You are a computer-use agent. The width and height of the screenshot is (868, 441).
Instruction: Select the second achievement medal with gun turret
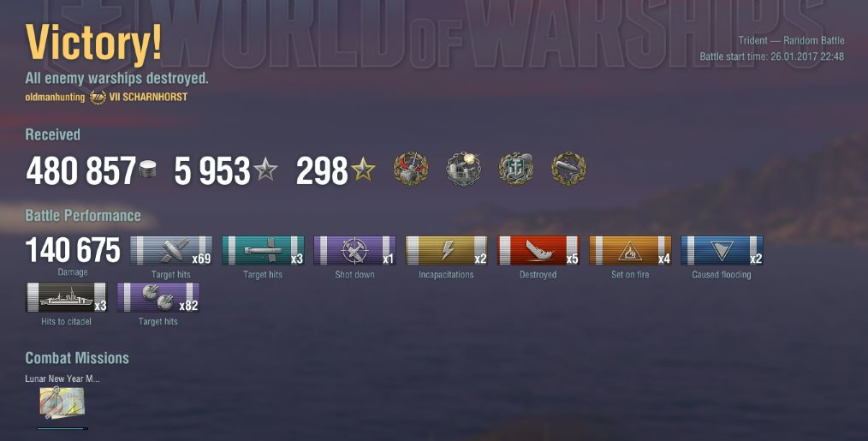(x=463, y=169)
